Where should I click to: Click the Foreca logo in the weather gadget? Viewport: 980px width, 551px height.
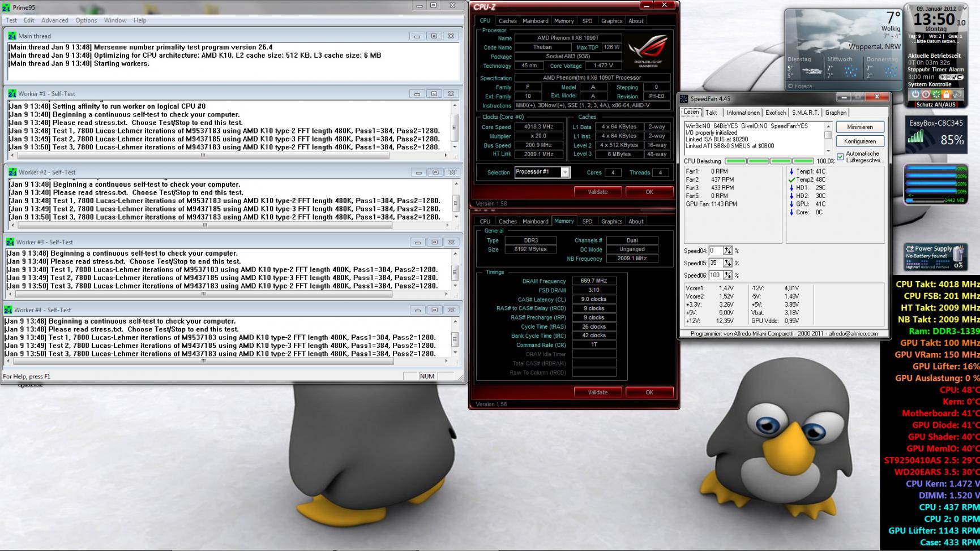800,86
